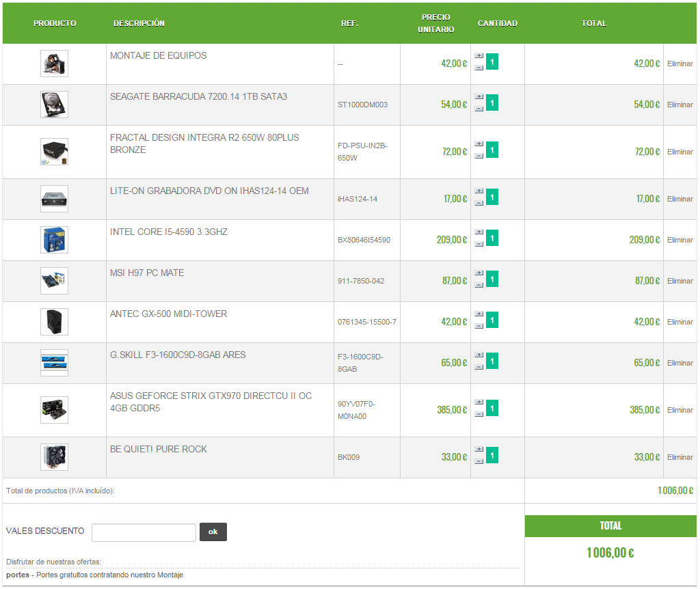Increase quantity of G.SKILL ARES memory
This screenshot has width=700, height=589.
[x=479, y=355]
